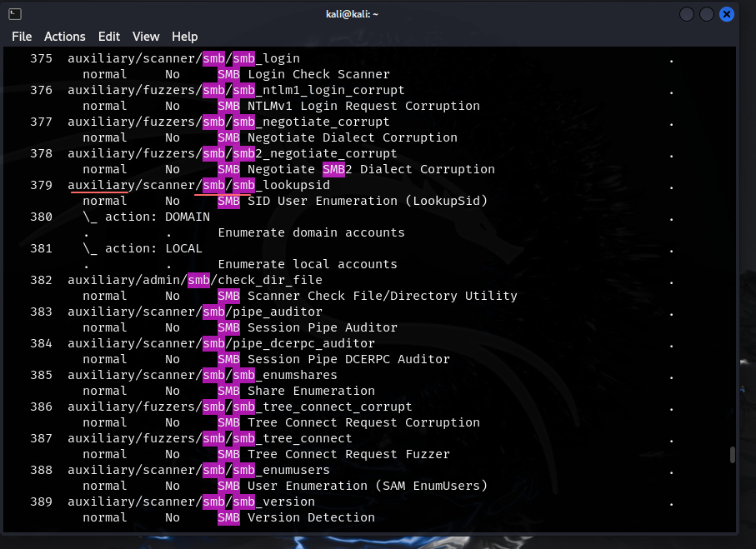Click the 'smb_lookupsid' module path
This screenshot has height=549, width=756.
coord(198,186)
